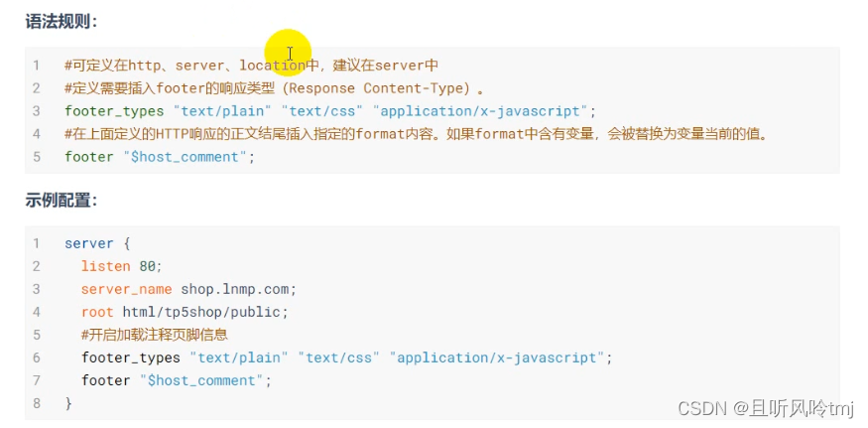Click line number 1 beside the http/server/location comment
The width and height of the screenshot is (868, 428).
[37, 66]
